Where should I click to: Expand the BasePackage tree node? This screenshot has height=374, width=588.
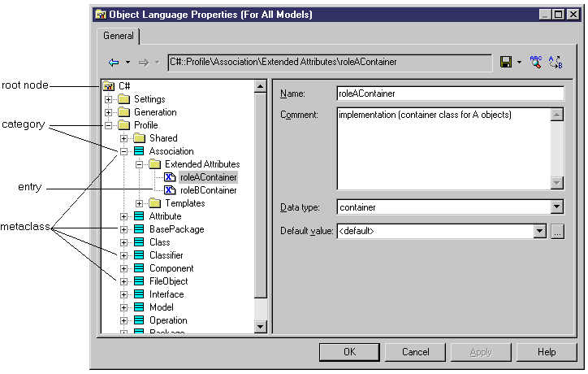point(123,229)
